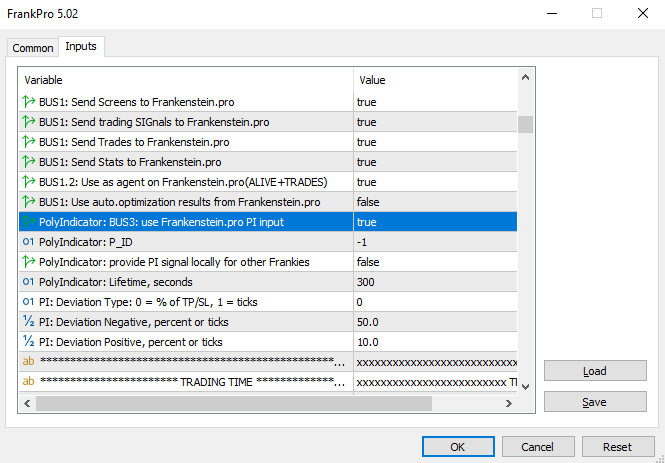Click the boolean icon for Send Screens row

point(28,102)
